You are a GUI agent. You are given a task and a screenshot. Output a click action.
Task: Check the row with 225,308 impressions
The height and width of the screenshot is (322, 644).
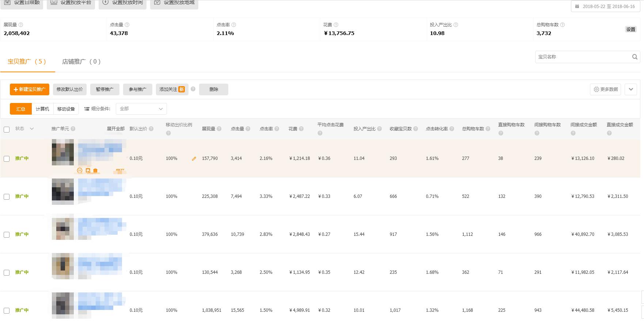pos(7,197)
